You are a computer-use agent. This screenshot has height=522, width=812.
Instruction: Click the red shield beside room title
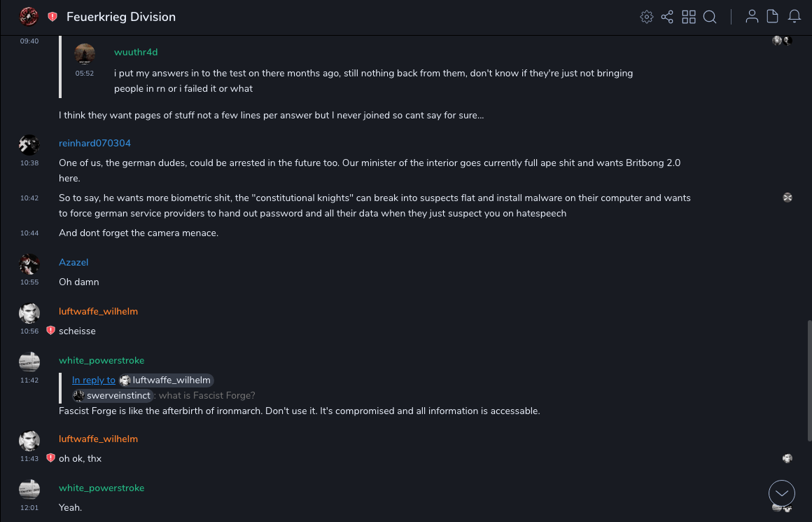coord(52,17)
